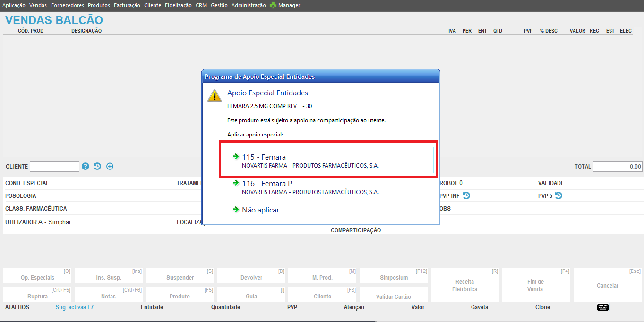Image resolution: width=644 pixels, height=322 pixels.
Task: Open the Produtos menu
Action: click(99, 5)
